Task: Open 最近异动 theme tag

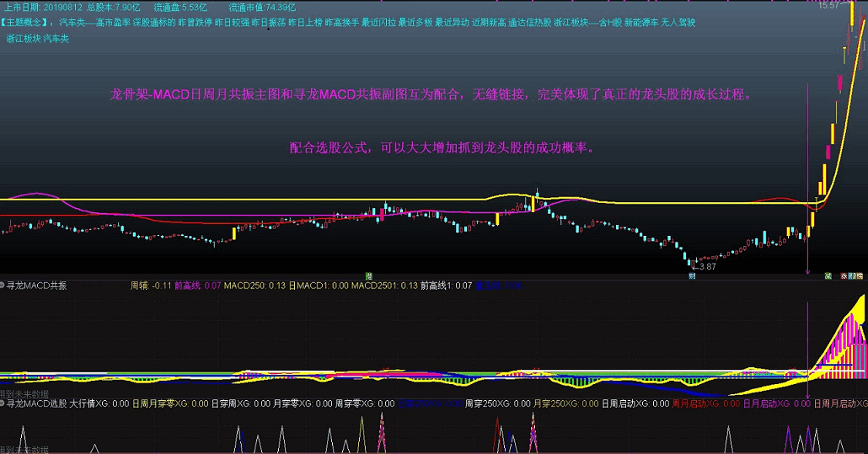Action: (x=452, y=23)
